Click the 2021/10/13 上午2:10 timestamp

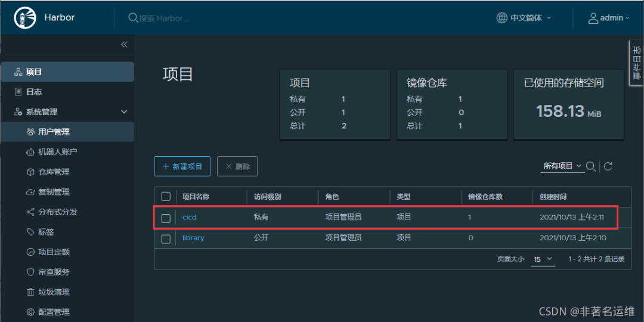573,238
